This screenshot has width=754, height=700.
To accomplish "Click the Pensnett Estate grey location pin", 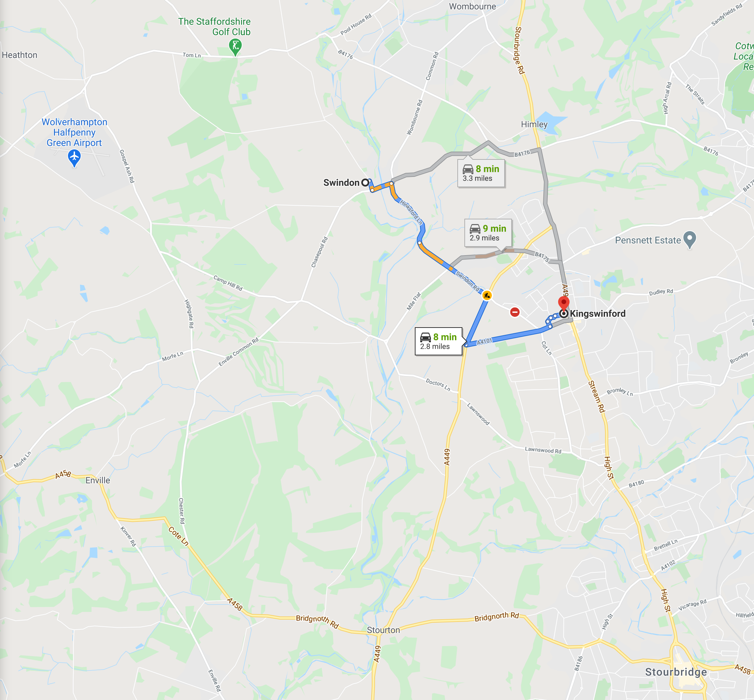I will pyautogui.click(x=690, y=240).
